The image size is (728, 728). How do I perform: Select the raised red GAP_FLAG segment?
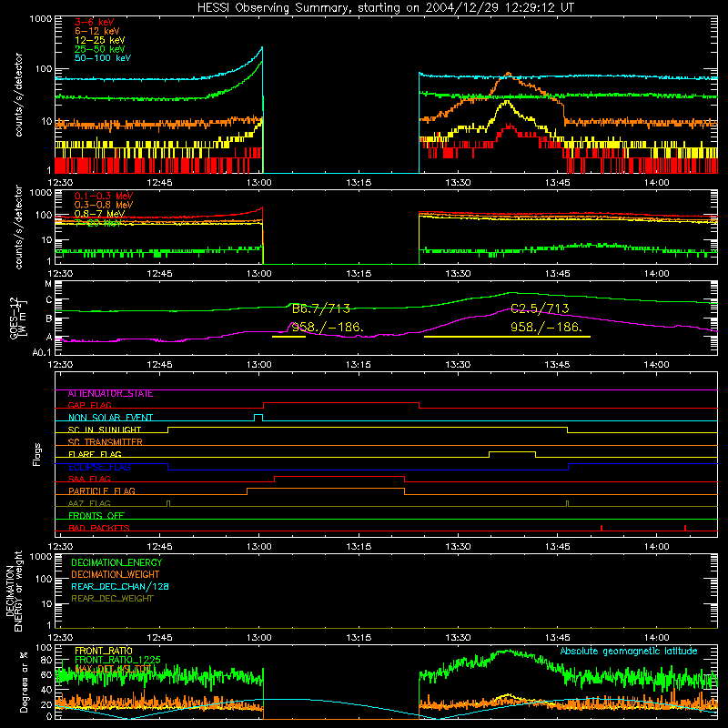341,403
